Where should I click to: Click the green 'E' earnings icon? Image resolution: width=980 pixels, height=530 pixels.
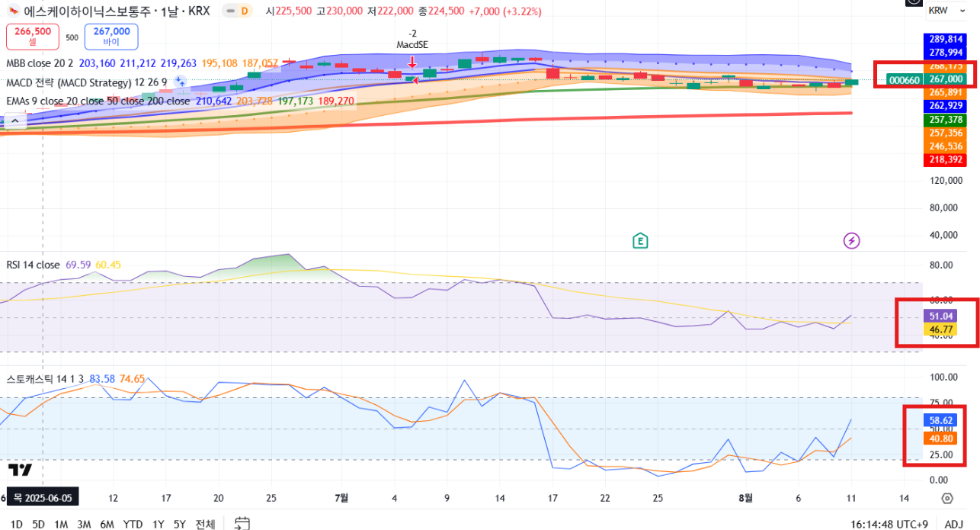coord(640,241)
